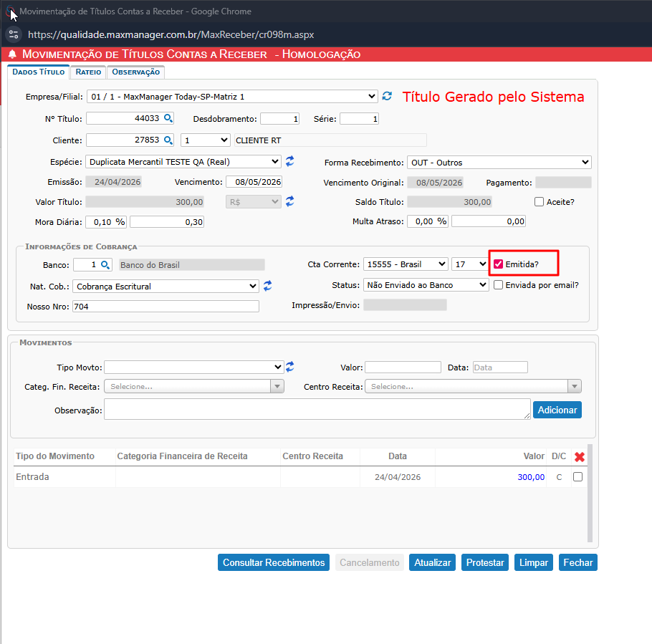Viewport: 652px width, 644px height.
Task: Open the Cta Corrente dropdown
Action: point(406,264)
